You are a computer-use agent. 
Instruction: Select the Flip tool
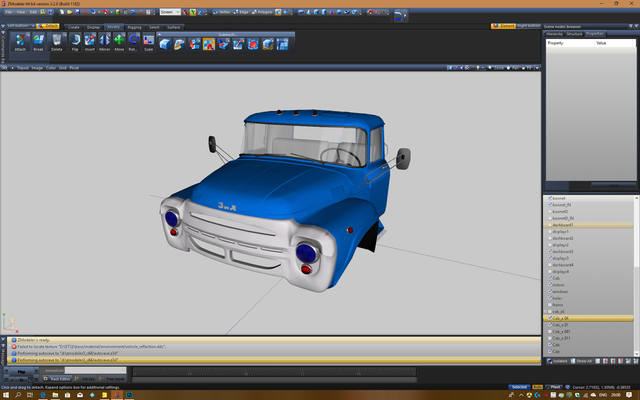(x=75, y=42)
